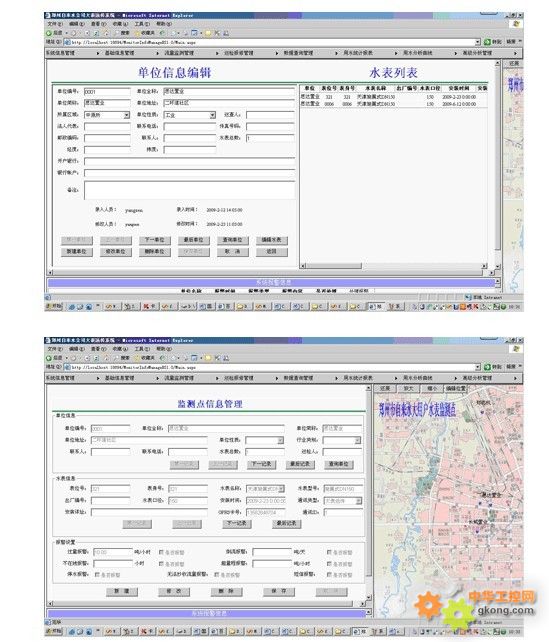The width and height of the screenshot is (549, 642).
Task: Click 放大 zoom-in button above the map
Action: tap(409, 389)
